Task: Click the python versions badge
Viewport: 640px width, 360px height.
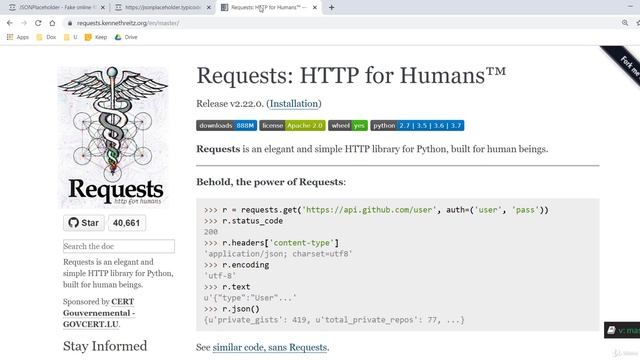Action: click(417, 125)
